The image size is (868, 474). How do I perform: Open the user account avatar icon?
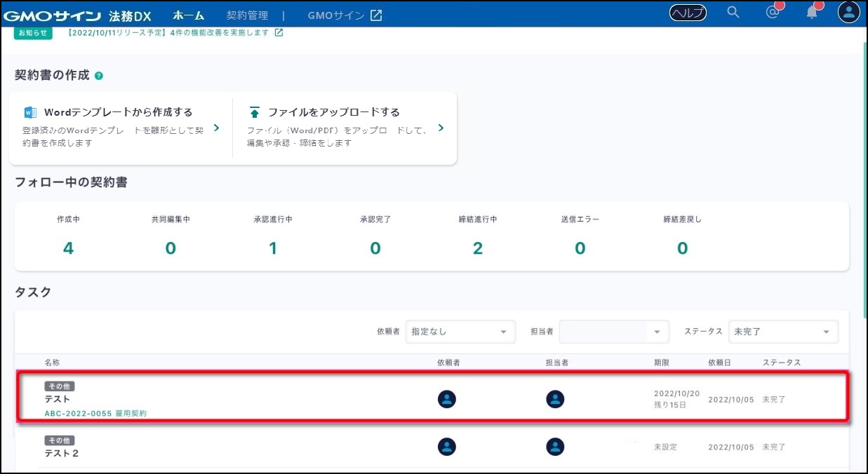[848, 13]
